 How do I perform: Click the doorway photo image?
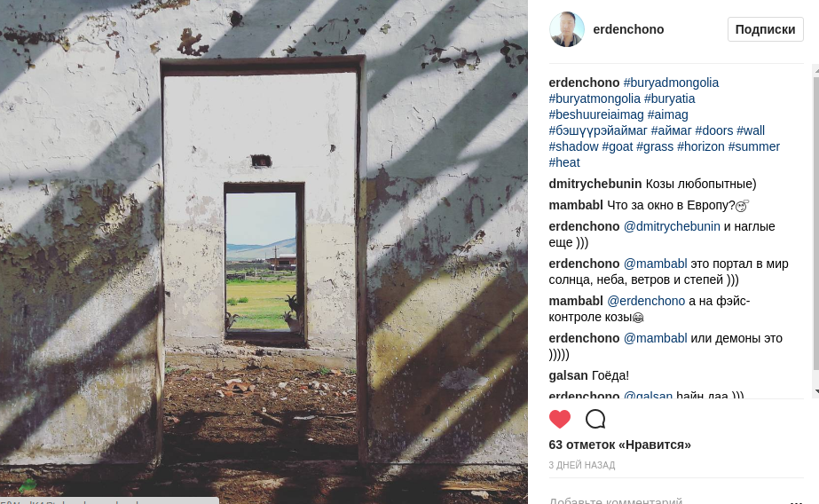point(264,252)
